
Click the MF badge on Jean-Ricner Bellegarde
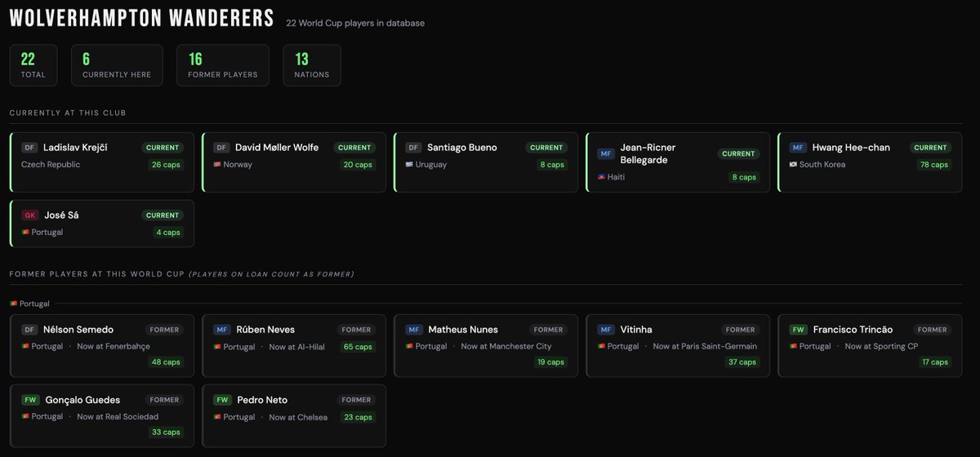tap(606, 153)
